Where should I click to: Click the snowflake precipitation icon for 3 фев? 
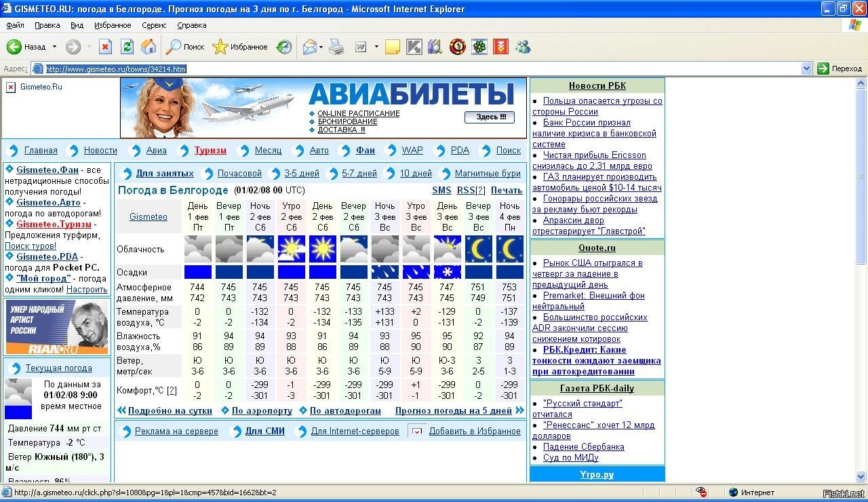coord(448,272)
